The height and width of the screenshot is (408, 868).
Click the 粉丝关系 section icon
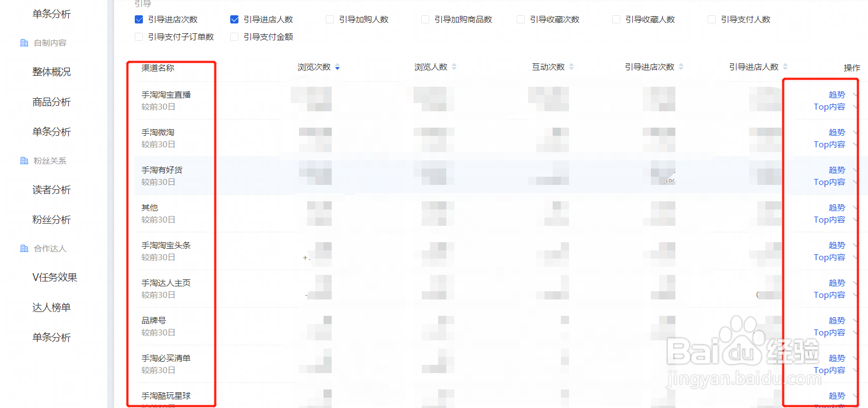click(24, 160)
